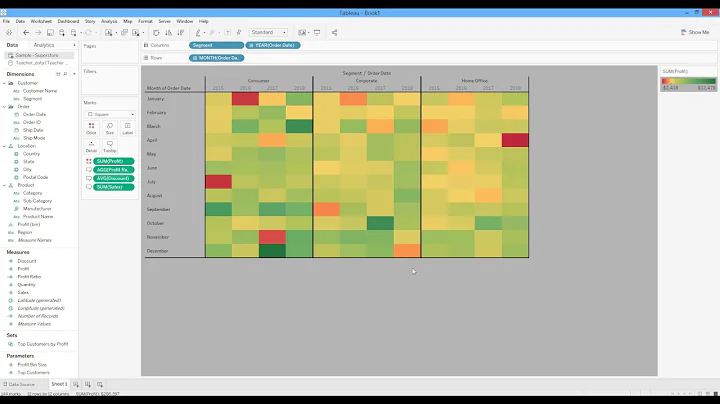Open the show/hide cards dropdown arrow
Screen dimensions: 720x404
point(309,33)
